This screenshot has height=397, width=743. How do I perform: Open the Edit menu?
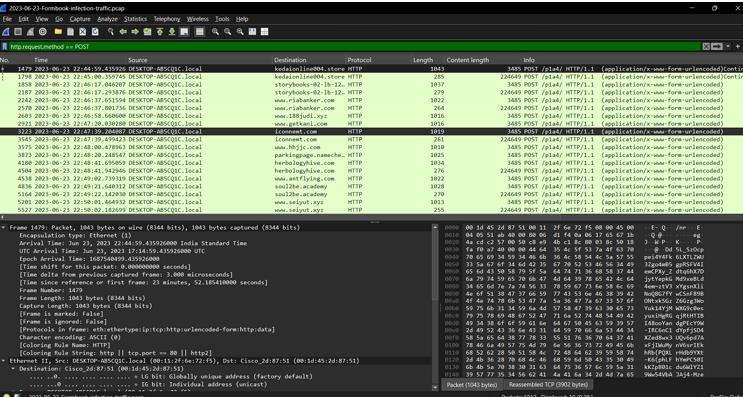click(24, 19)
